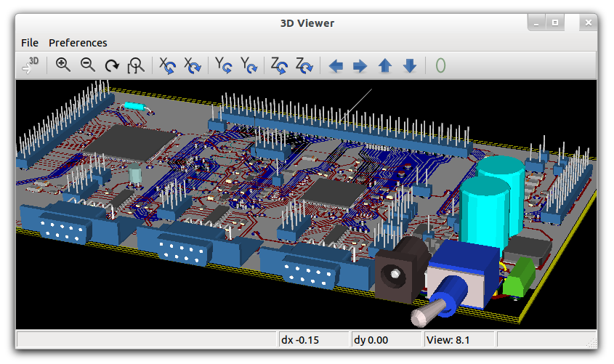
Task: Click the 3D Viewer title text
Action: tap(307, 23)
